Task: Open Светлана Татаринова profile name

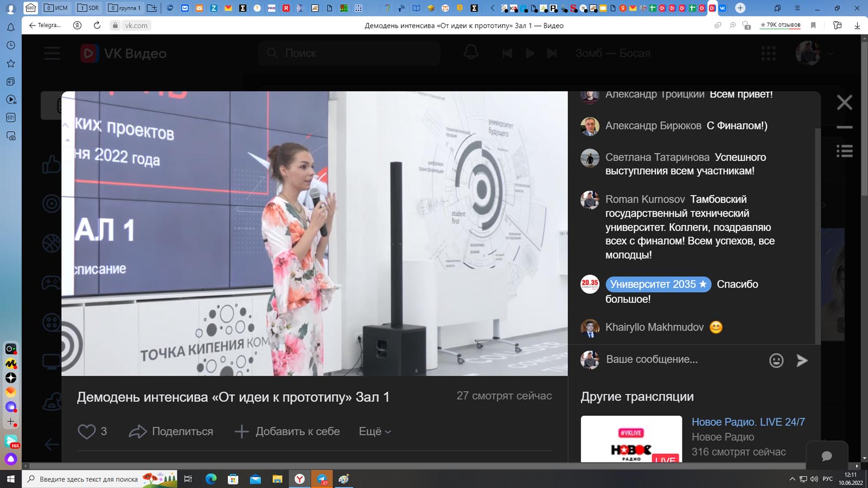Action: coord(657,157)
